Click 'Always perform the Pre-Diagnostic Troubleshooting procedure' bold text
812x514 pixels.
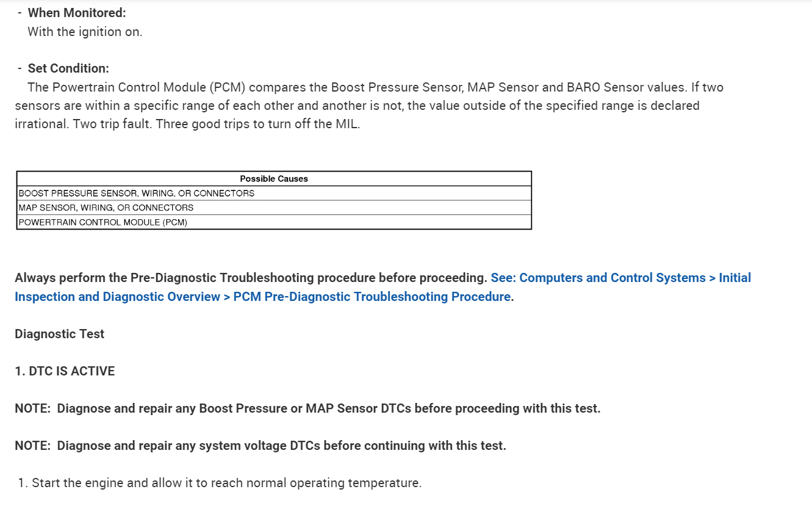point(250,278)
